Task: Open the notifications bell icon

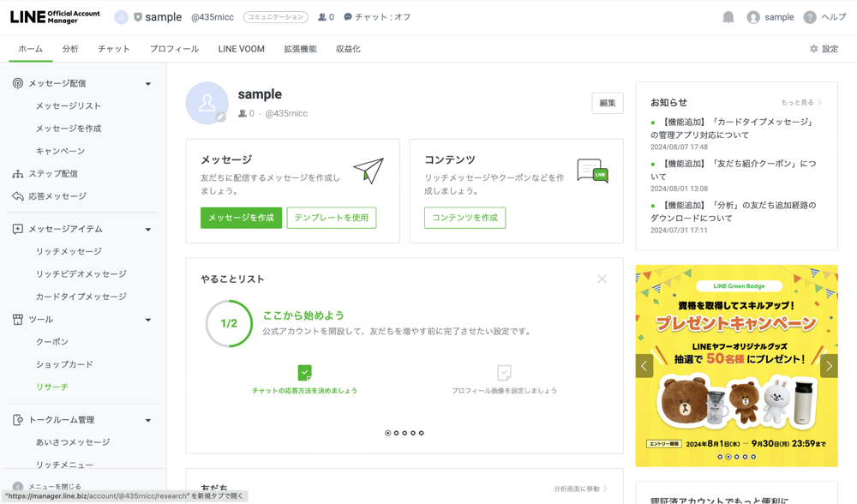Action: (x=728, y=17)
